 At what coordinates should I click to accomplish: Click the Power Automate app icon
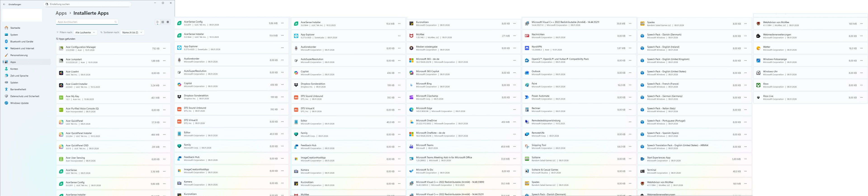pos(527,97)
